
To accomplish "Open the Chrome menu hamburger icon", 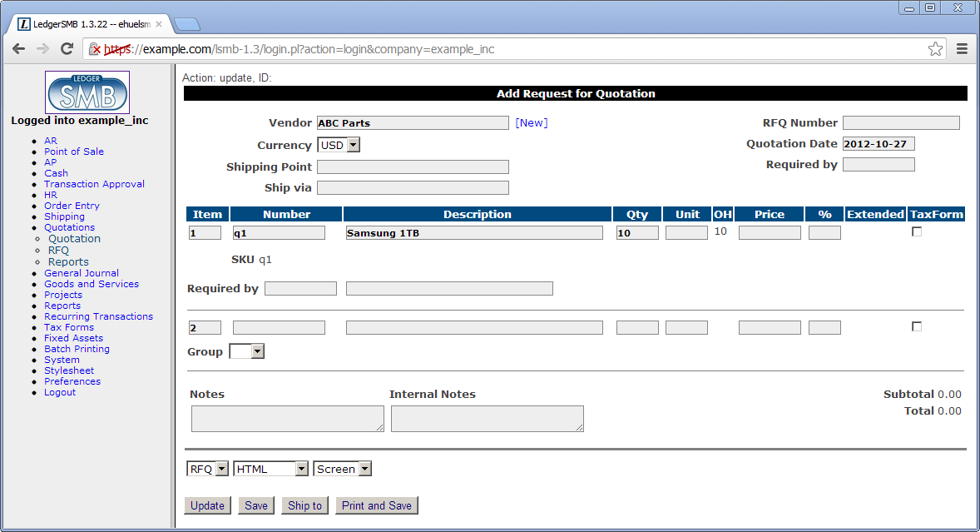I will [x=962, y=49].
